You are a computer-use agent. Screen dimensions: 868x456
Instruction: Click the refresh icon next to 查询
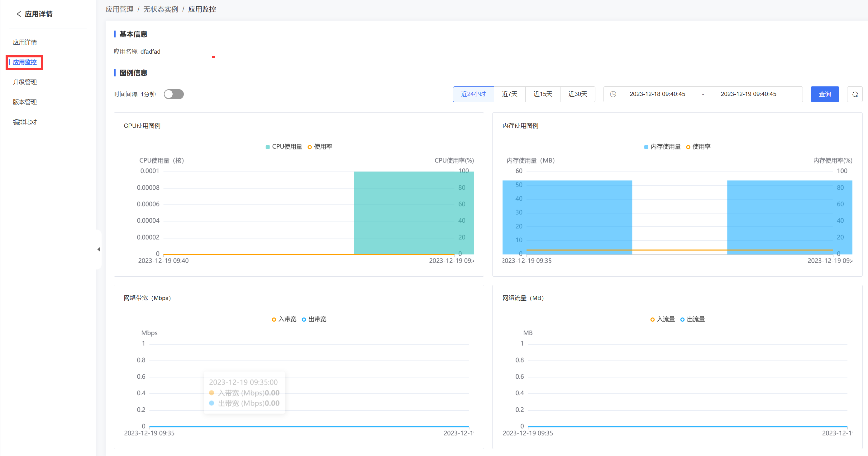(855, 94)
